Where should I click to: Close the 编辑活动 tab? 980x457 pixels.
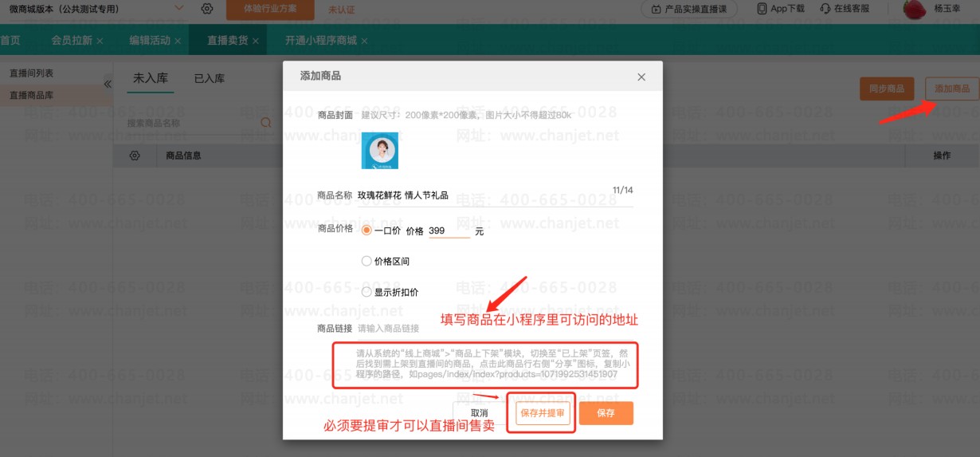177,41
